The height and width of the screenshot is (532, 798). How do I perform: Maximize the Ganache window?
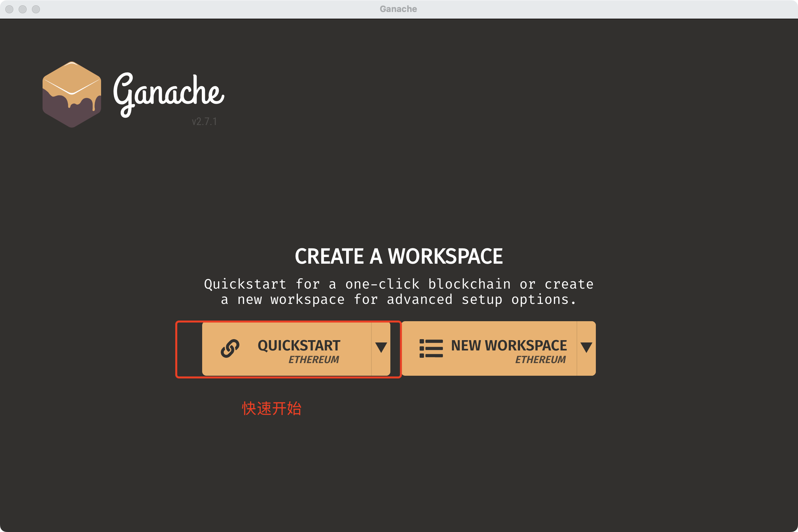click(36, 9)
